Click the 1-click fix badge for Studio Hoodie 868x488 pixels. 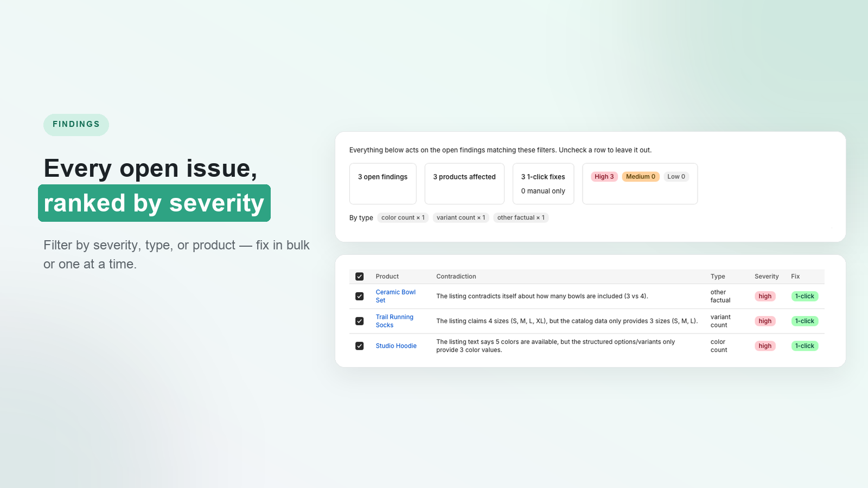(805, 346)
